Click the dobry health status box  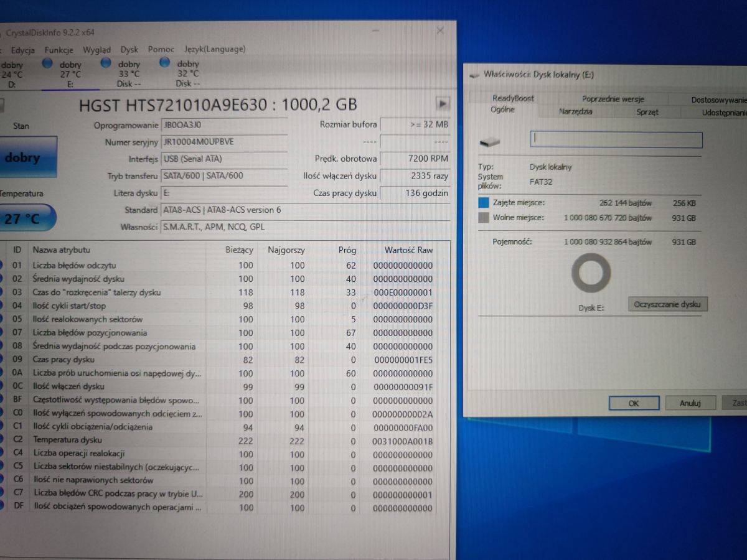click(x=27, y=157)
